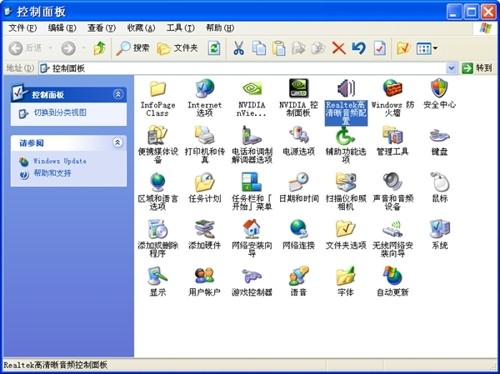500x374 pixels.
Task: Open the Automatic Updates icon
Action: pos(393,276)
